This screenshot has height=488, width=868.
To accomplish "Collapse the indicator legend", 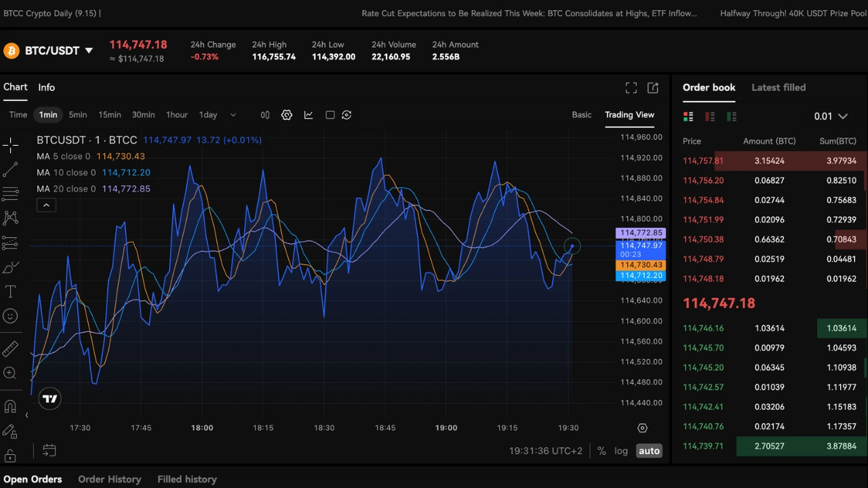I will (46, 205).
